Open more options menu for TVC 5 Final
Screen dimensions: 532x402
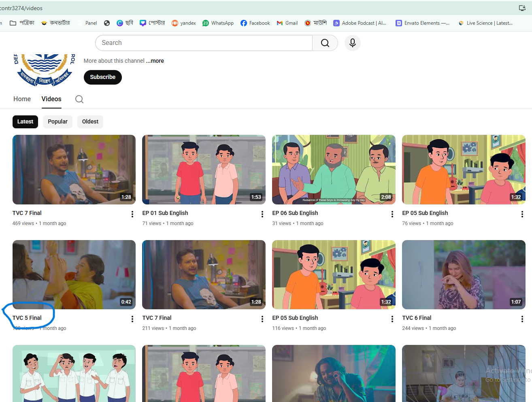pyautogui.click(x=132, y=319)
